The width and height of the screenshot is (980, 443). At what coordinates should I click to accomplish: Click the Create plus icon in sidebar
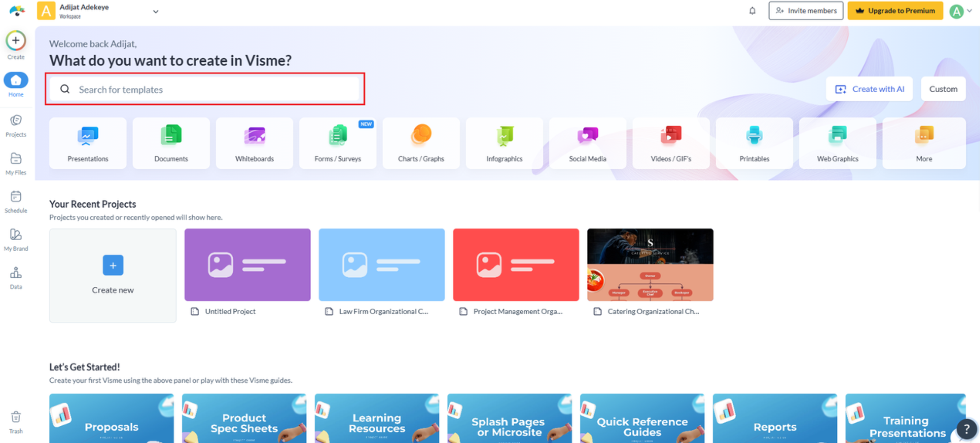pyautogui.click(x=16, y=41)
